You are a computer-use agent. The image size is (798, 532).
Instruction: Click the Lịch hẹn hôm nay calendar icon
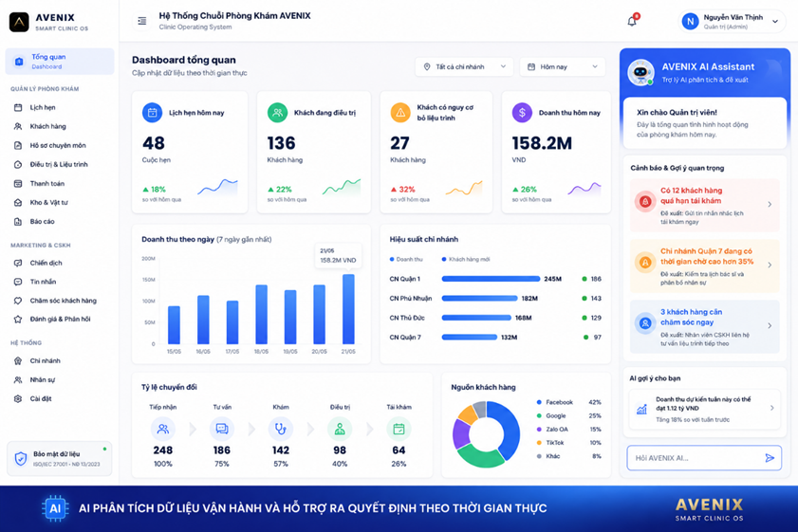152,113
